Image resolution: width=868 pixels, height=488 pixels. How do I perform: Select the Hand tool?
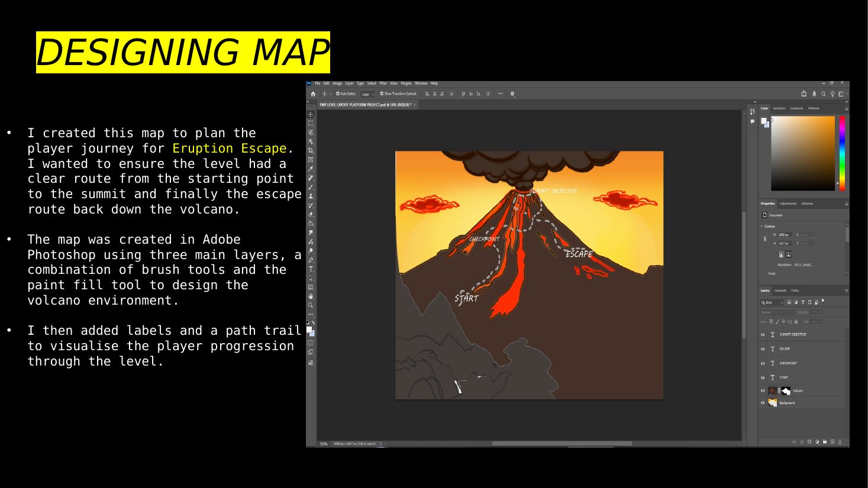click(311, 297)
